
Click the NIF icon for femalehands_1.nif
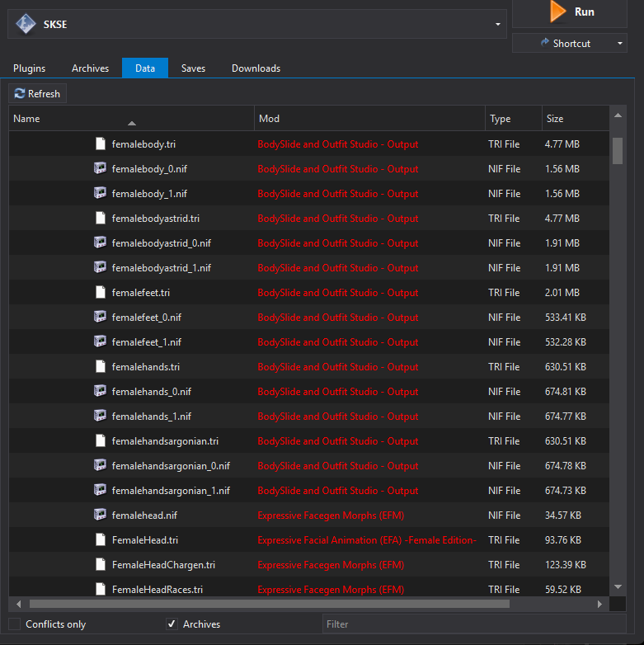tap(100, 416)
